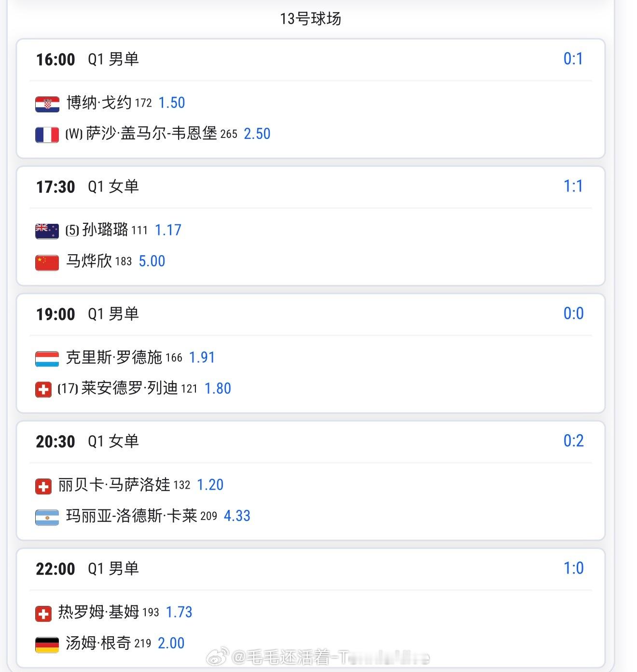
Task: Select odds 1.50 for 博纳·戈约
Action: click(172, 103)
